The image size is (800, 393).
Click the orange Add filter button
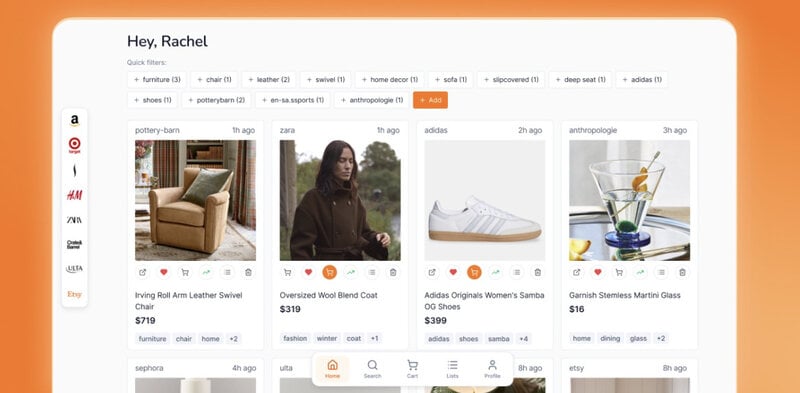point(430,100)
